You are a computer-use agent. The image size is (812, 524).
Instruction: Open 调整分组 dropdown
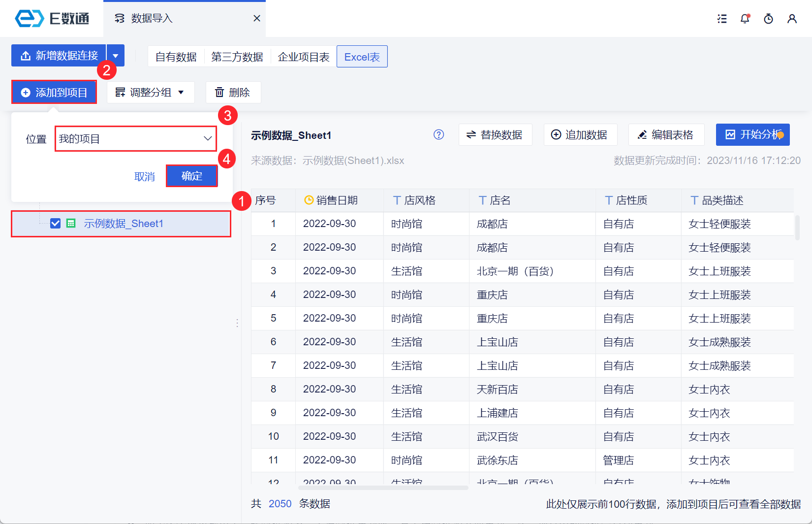click(150, 92)
